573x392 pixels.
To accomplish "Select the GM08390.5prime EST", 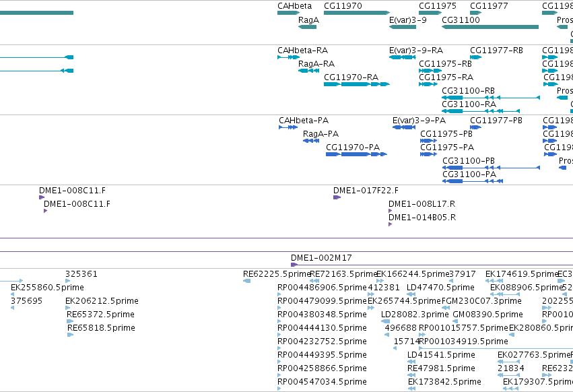I will (455, 321).
